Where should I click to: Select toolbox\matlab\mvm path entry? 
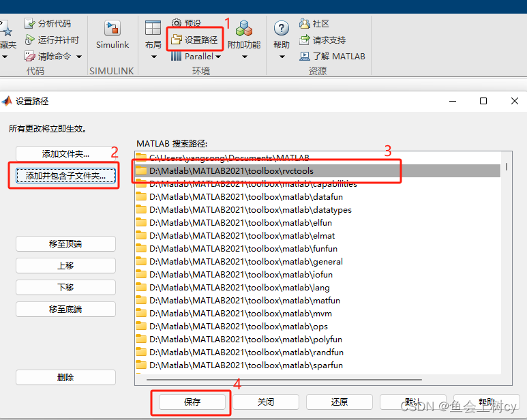318,313
